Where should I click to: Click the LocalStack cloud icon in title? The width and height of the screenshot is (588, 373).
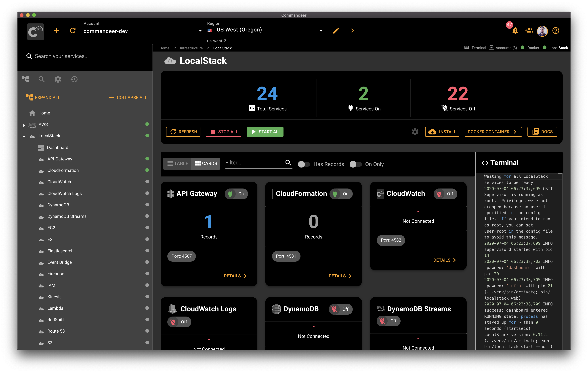click(x=170, y=61)
